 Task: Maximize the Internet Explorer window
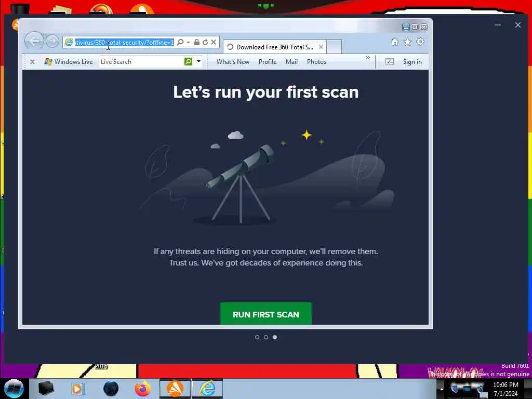(x=415, y=27)
